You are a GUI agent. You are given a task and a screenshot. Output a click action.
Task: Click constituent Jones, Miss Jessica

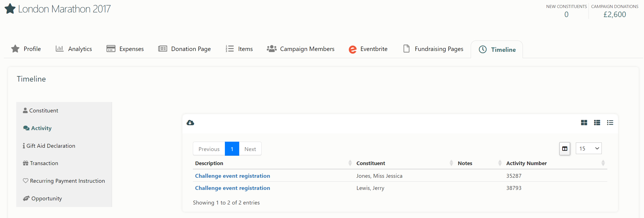[379, 176]
